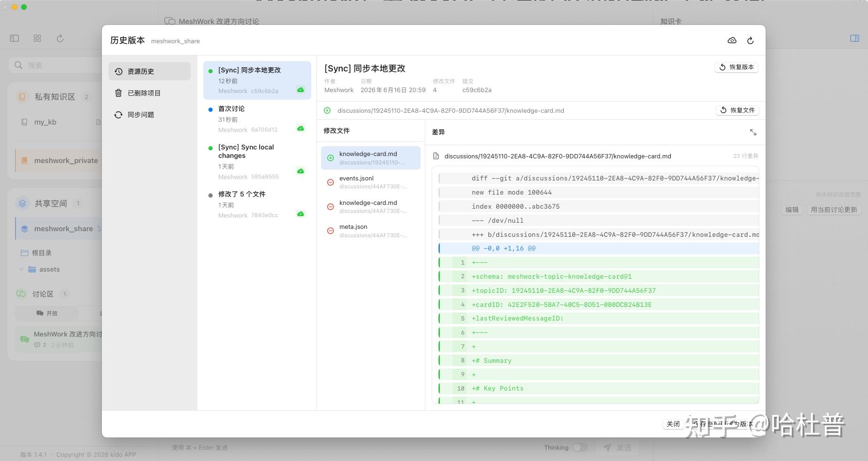
Task: Click cloud synced icon on commit c59c6b2a
Action: pyautogui.click(x=300, y=90)
